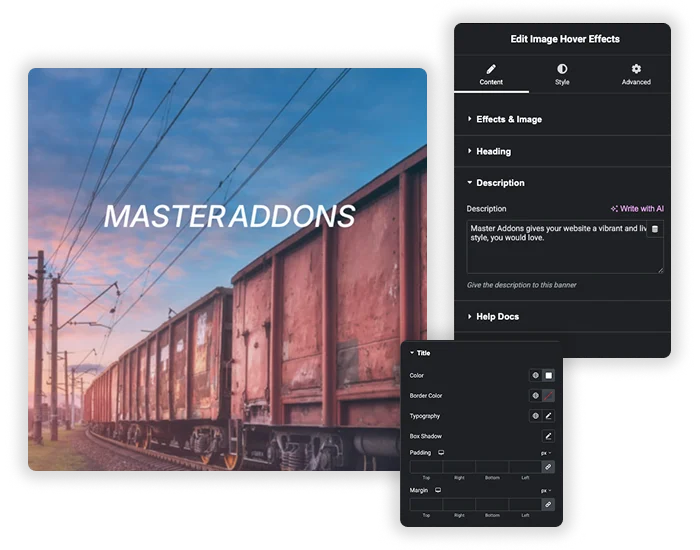This screenshot has height=550, width=700.
Task: Click the dynamic tags icon in Description field
Action: coord(654,229)
